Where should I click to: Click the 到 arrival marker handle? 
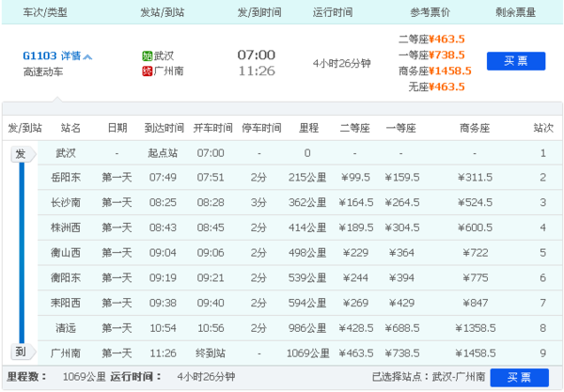20,352
